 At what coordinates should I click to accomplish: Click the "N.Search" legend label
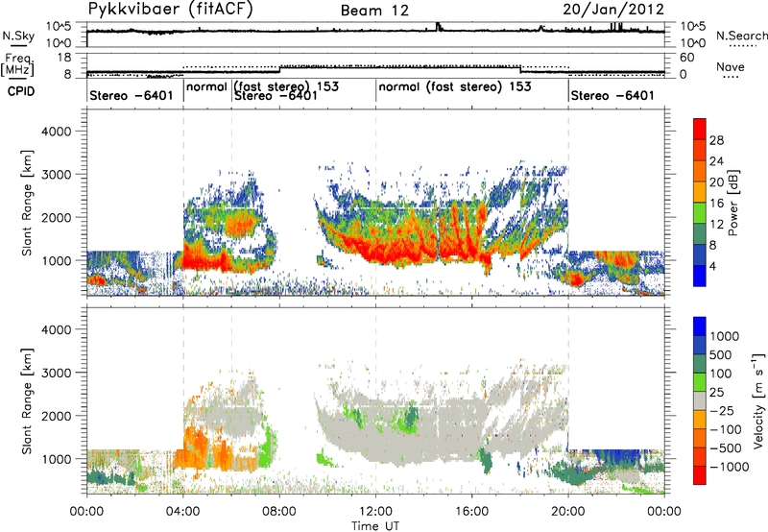click(741, 36)
